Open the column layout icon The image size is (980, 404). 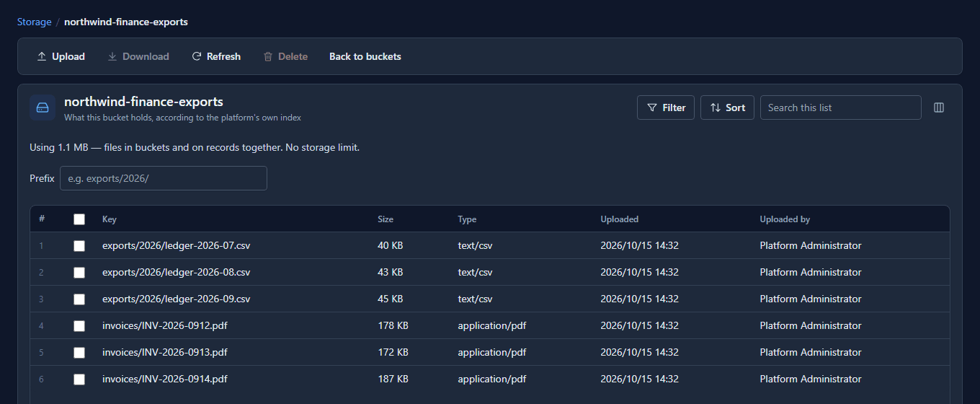pos(939,107)
